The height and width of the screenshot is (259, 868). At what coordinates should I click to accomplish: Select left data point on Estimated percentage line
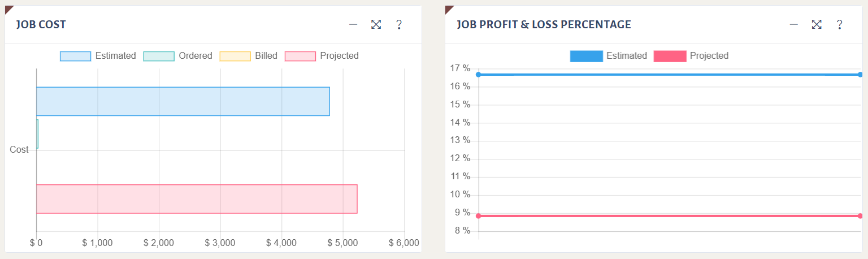coord(478,75)
